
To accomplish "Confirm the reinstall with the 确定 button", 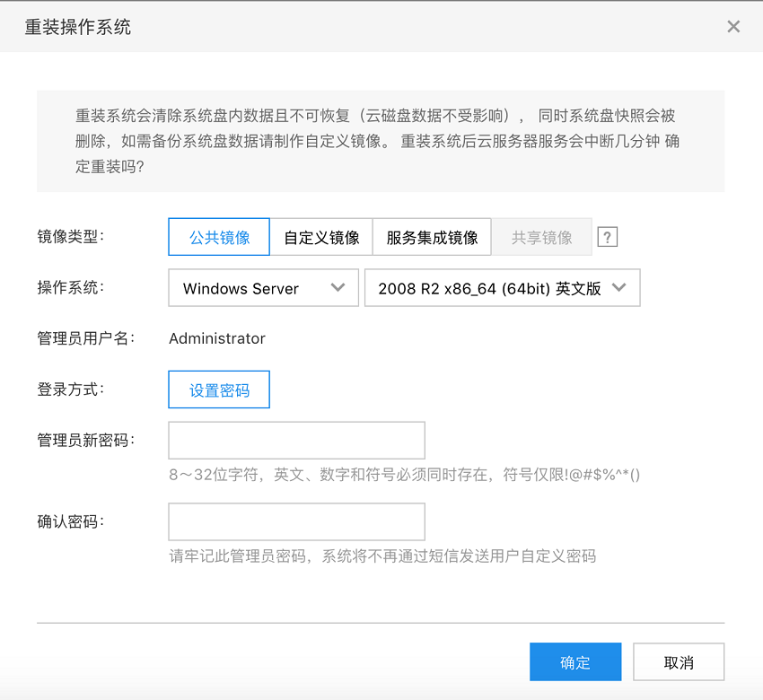I will point(575,662).
